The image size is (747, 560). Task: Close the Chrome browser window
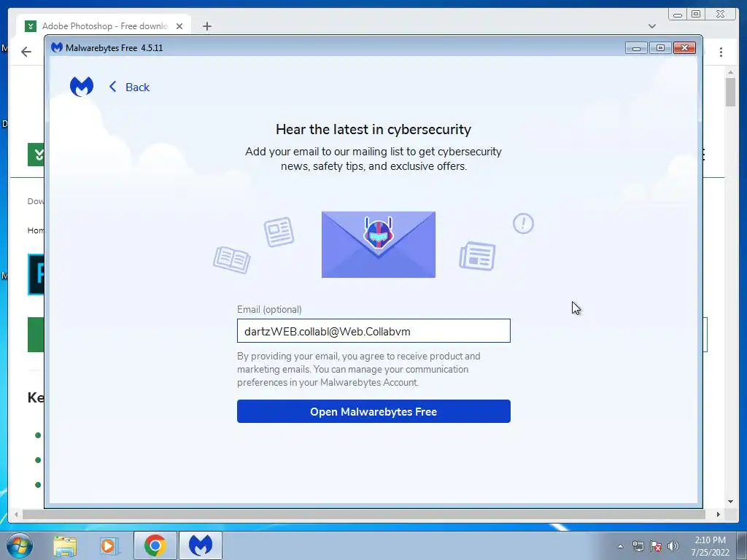[721, 15]
